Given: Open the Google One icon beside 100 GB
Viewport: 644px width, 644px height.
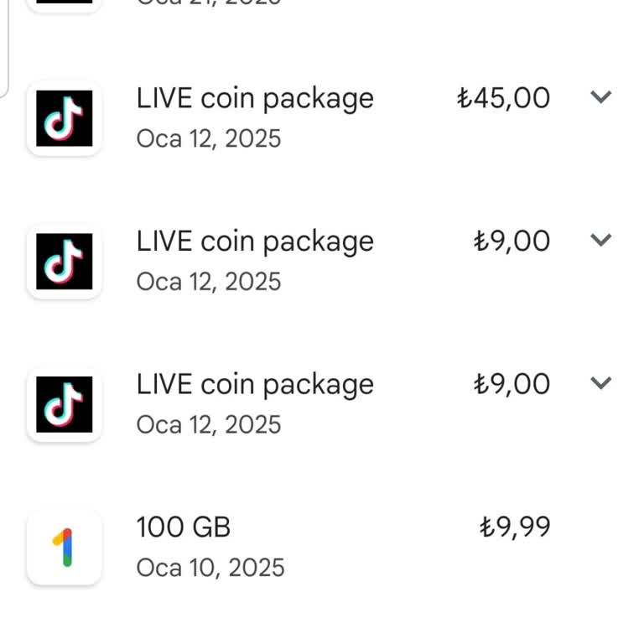Looking at the screenshot, I should click(x=65, y=548).
